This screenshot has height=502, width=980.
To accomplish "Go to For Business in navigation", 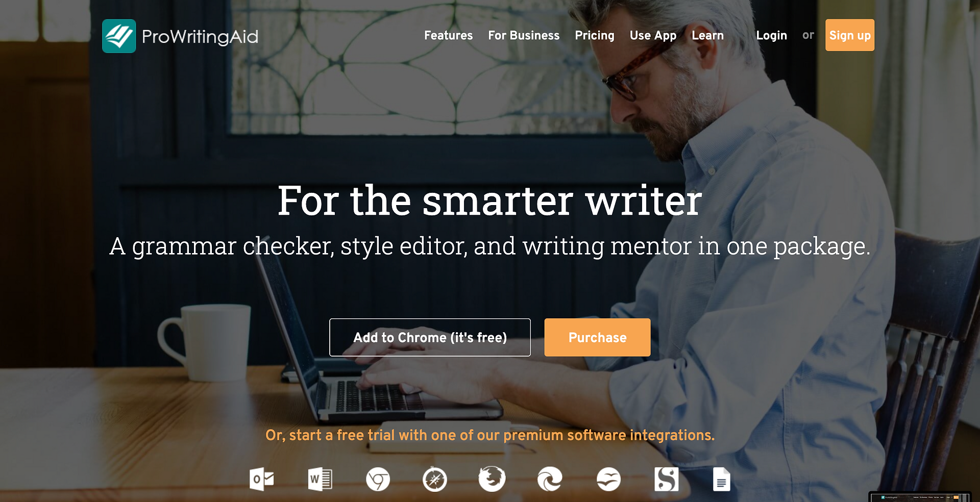I will [x=524, y=35].
